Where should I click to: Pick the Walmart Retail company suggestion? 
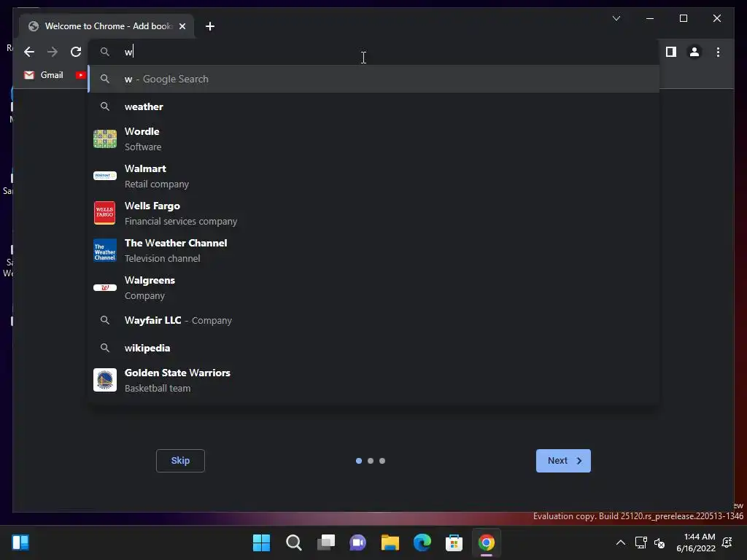coord(373,176)
